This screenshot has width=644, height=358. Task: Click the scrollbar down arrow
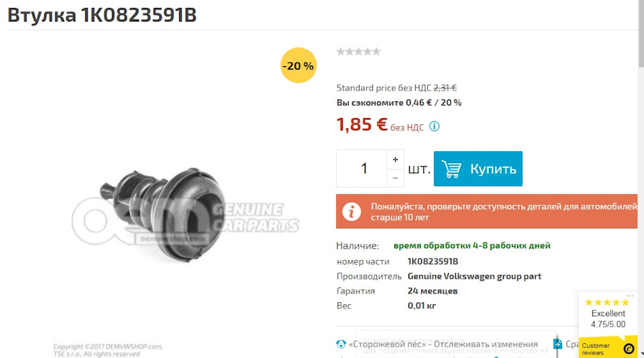click(641, 354)
